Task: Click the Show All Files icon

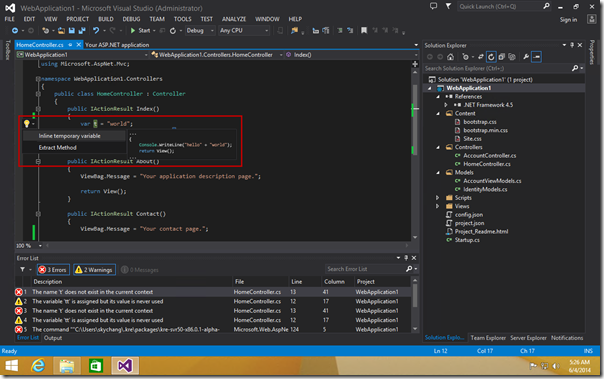Action: point(512,57)
